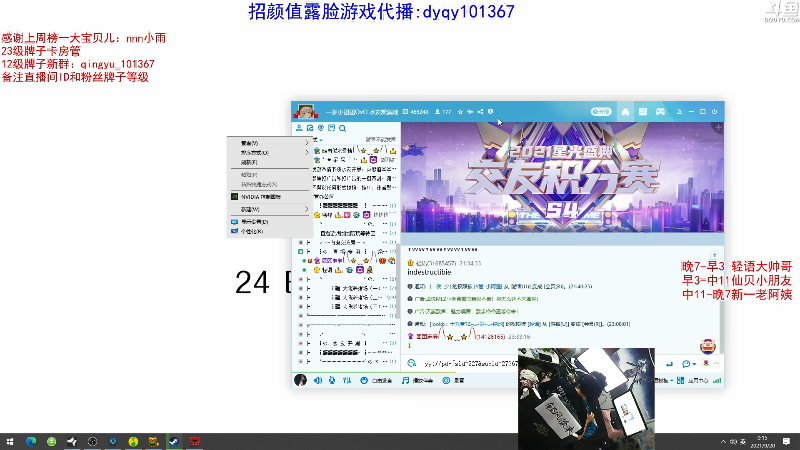Open the search magnifier above channel list

click(342, 128)
